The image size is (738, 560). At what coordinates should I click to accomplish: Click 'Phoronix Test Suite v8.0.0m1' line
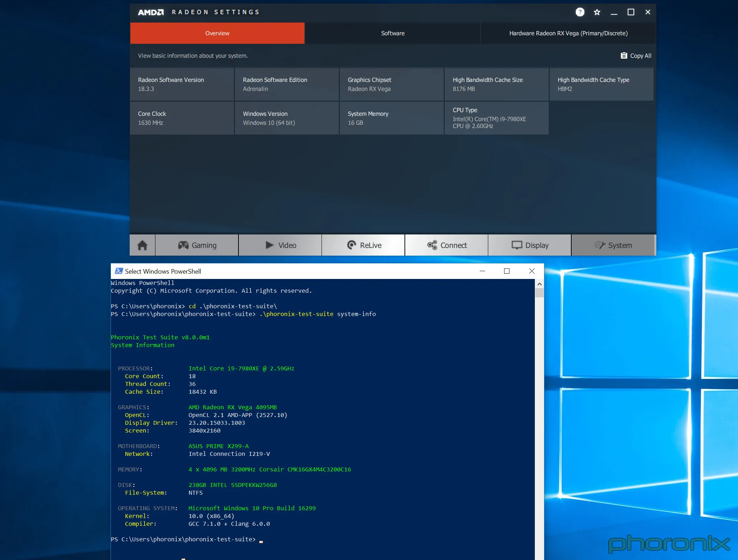click(160, 338)
